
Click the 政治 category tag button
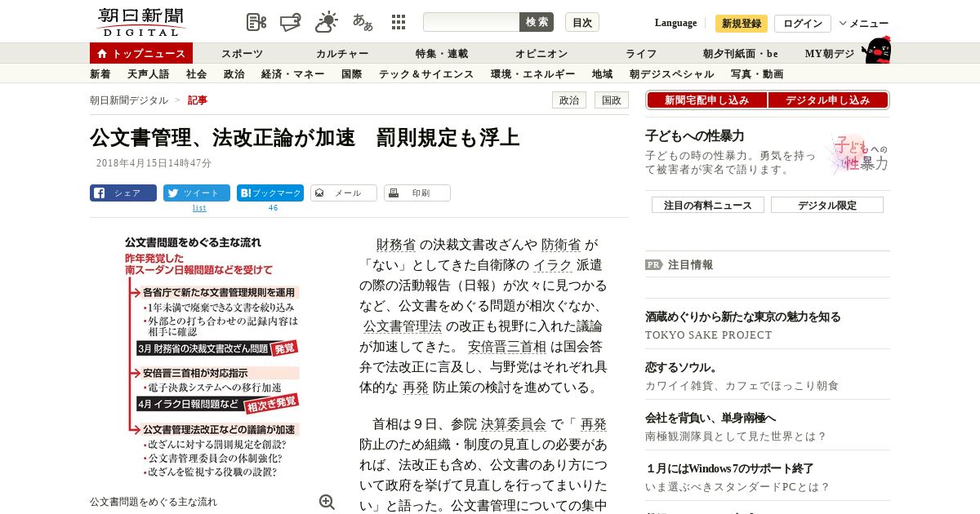coord(569,100)
